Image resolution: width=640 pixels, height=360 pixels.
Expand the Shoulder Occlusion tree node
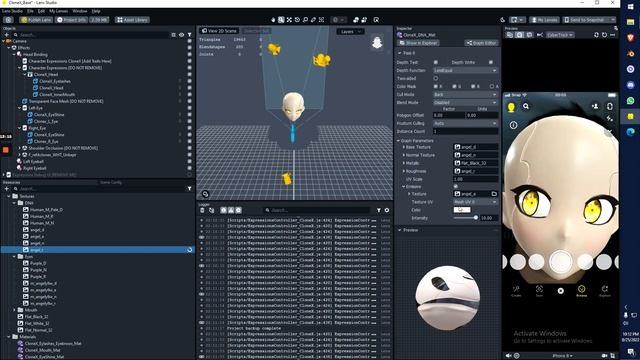tap(19, 148)
